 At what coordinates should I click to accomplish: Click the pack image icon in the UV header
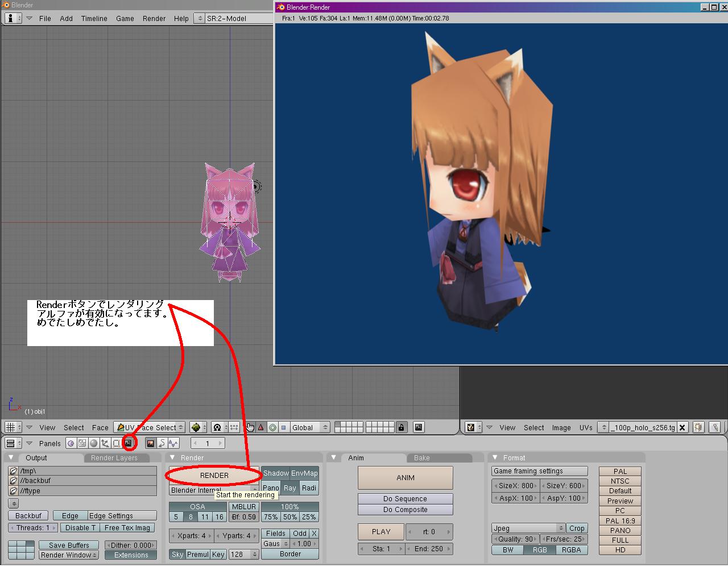click(698, 427)
